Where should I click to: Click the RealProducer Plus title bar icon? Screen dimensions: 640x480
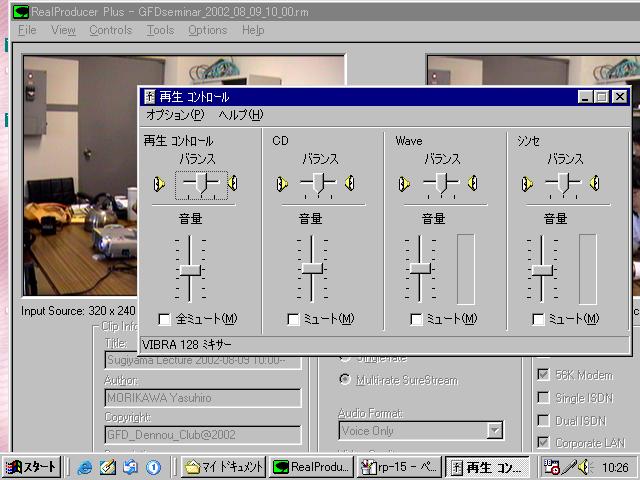click(20, 12)
